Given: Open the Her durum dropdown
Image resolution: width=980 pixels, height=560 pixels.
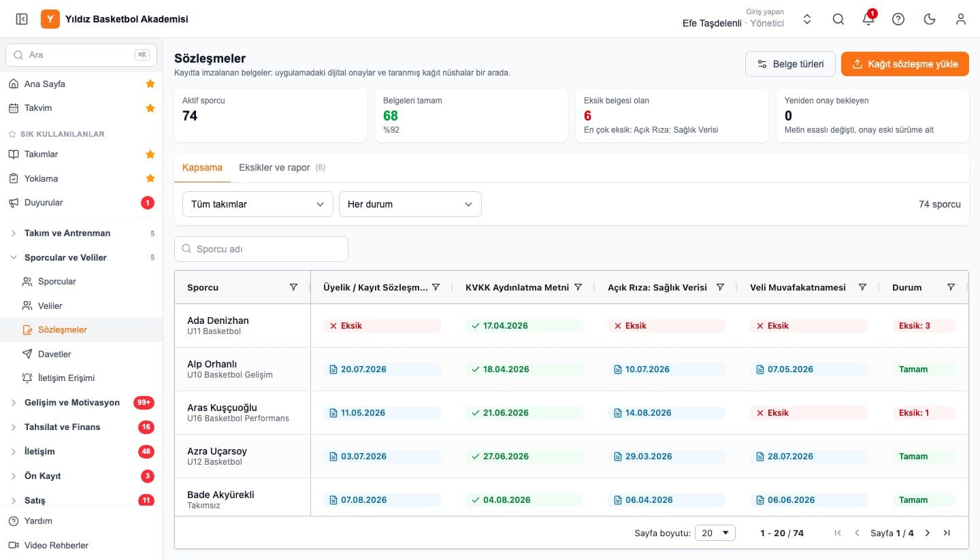Looking at the screenshot, I should click(410, 204).
